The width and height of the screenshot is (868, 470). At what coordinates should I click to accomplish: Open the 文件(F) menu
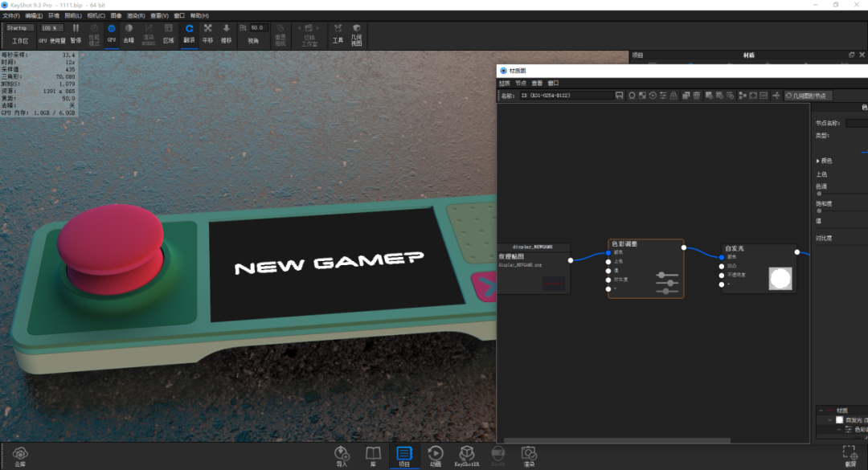point(11,15)
